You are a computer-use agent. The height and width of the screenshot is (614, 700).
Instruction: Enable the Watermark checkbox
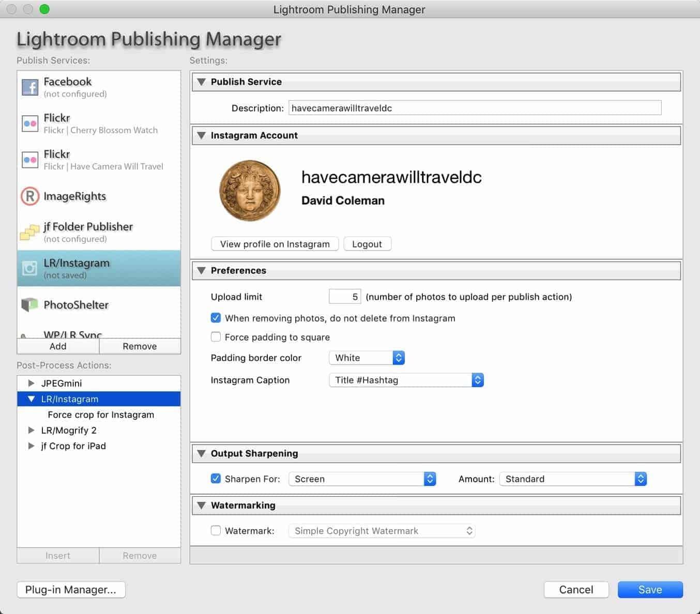pyautogui.click(x=216, y=530)
